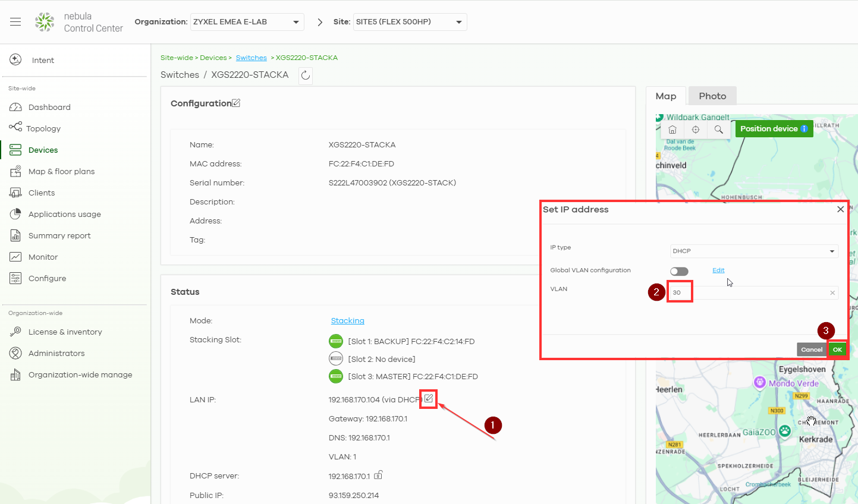Click the Summary report icon
This screenshot has width=858, height=504.
pos(16,235)
